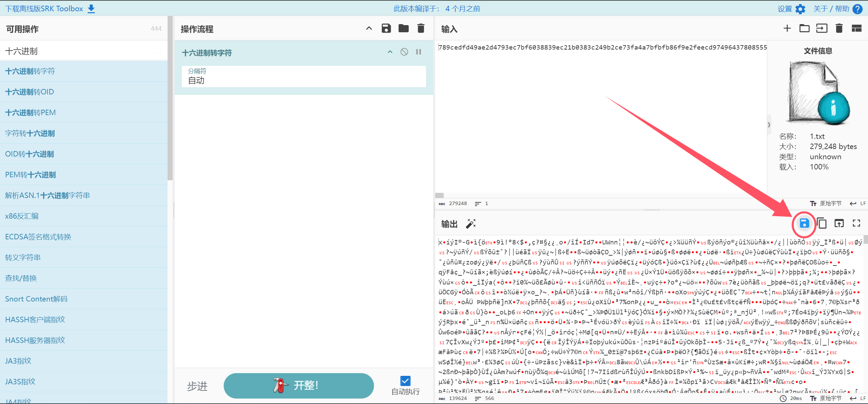Image resolution: width=868 pixels, height=404 pixels.
Task: Toggle the 自动执行 checkbox
Action: pyautogui.click(x=405, y=381)
